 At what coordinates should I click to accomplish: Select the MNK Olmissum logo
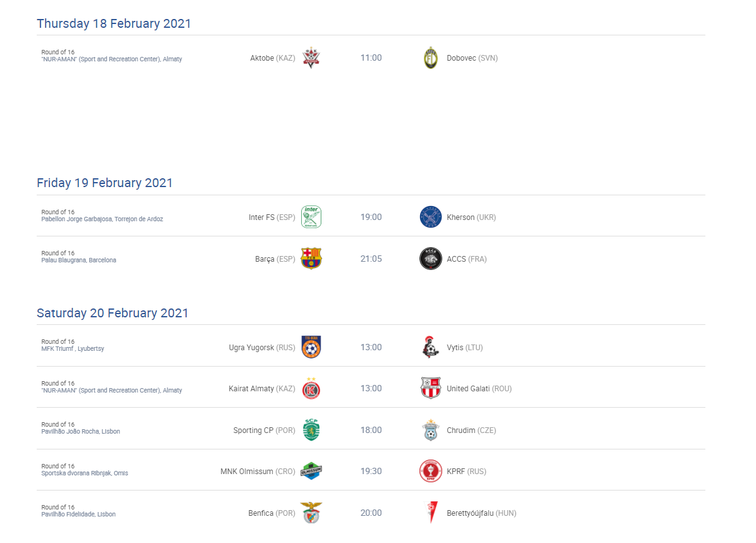[311, 471]
